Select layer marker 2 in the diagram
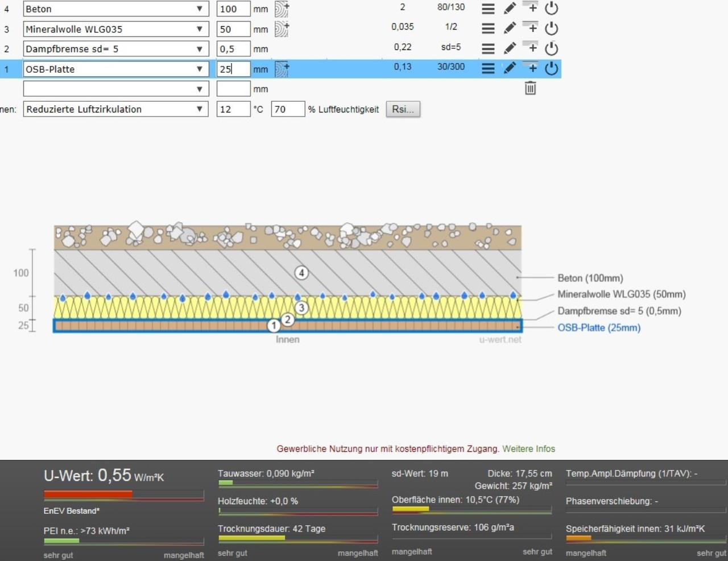Viewport: 728px width, 561px height. 288,319
